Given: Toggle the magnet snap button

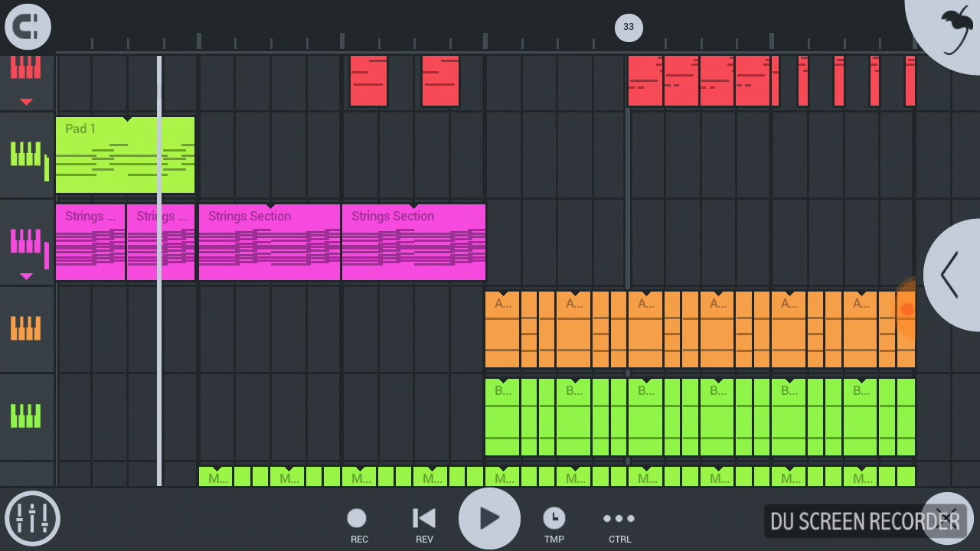Looking at the screenshot, I should pyautogui.click(x=28, y=27).
